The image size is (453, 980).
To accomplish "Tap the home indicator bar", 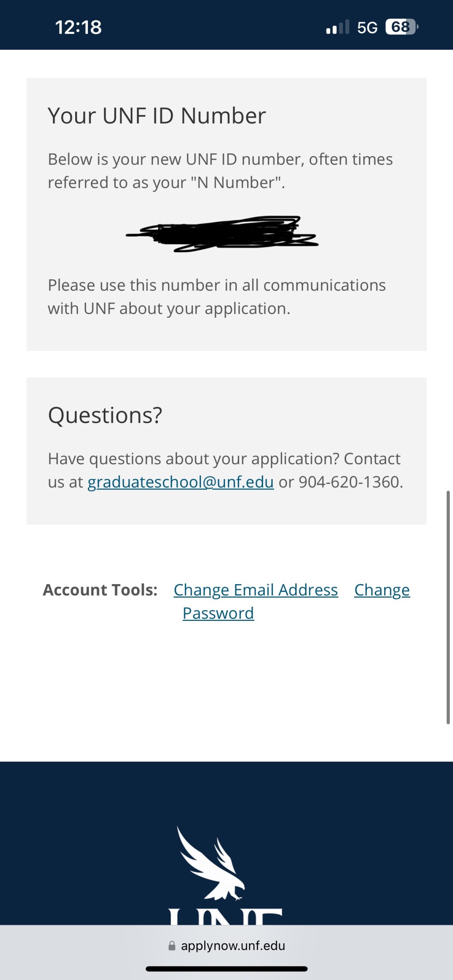I will [226, 969].
